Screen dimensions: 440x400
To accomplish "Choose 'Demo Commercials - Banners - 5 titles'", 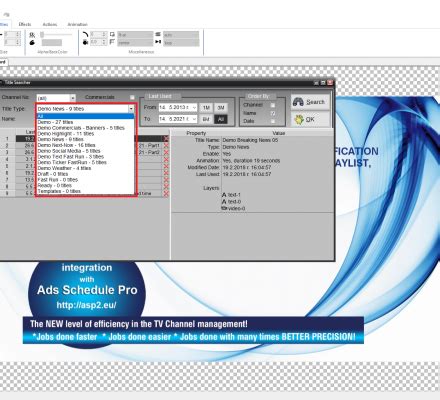I will click(x=85, y=128).
